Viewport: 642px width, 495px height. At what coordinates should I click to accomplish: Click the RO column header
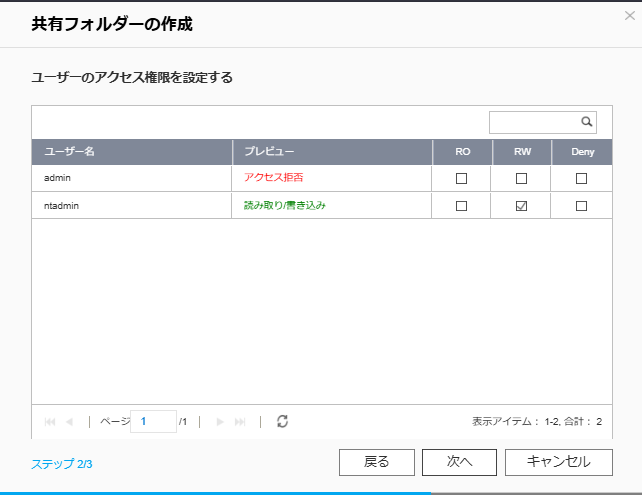point(463,151)
